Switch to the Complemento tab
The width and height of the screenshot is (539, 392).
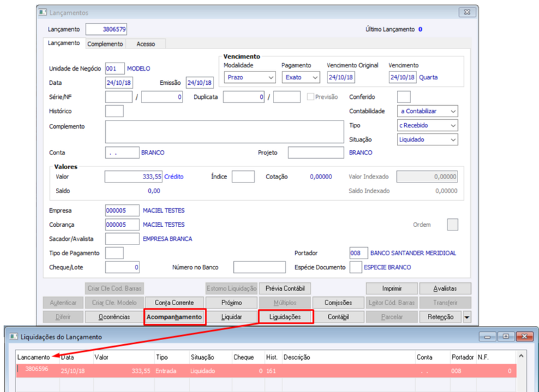tap(105, 44)
